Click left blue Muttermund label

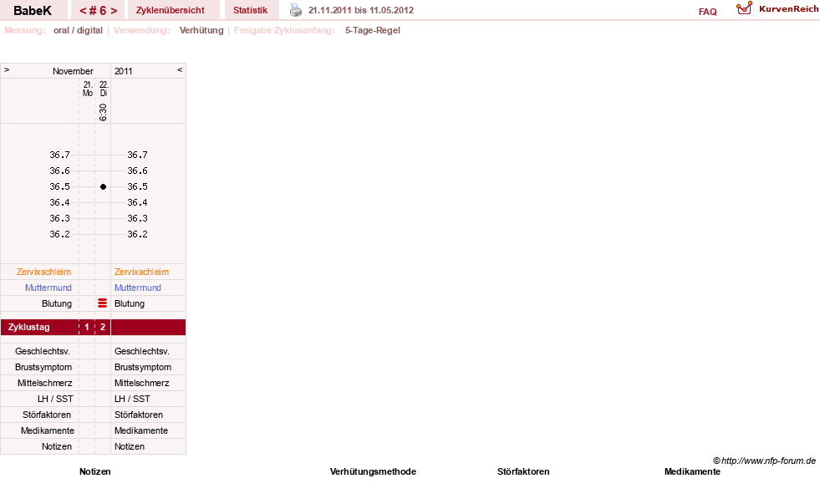(x=48, y=288)
